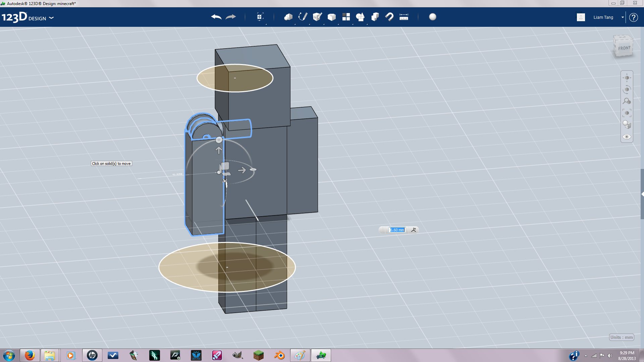
Task: Click the Orbit navigation icon
Action: point(627,89)
